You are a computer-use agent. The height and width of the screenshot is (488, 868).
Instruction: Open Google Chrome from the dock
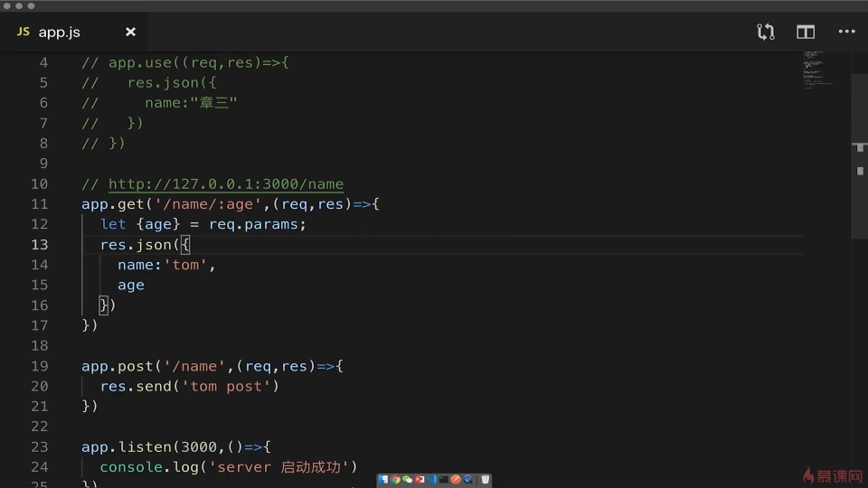[x=395, y=479]
